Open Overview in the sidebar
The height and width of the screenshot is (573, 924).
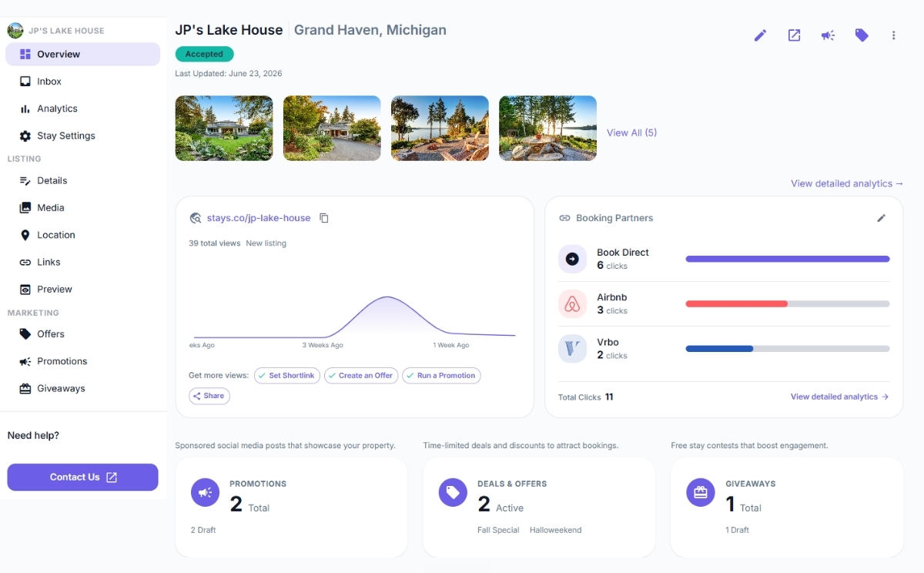coord(82,54)
